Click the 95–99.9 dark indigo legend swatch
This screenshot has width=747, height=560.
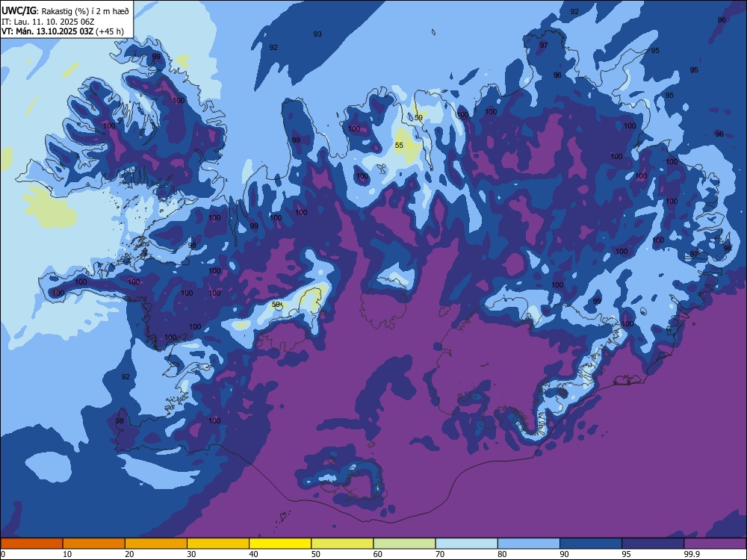point(653,544)
